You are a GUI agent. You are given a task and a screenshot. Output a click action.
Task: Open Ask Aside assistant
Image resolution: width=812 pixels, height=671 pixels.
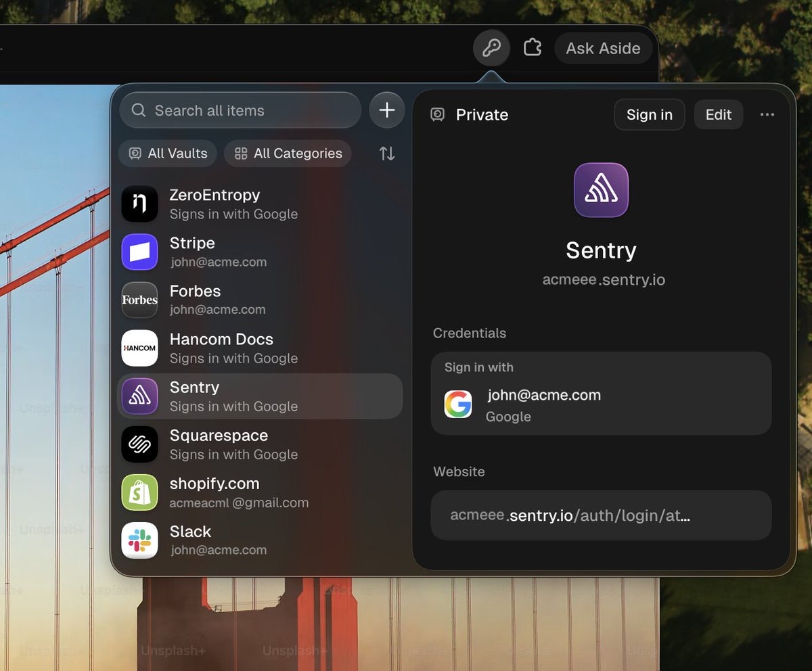coord(603,49)
